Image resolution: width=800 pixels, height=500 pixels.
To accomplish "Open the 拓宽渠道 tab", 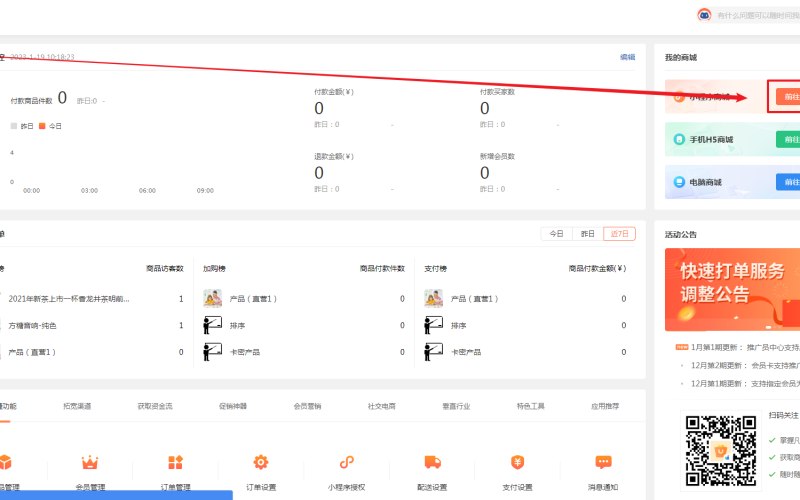I will point(77,406).
